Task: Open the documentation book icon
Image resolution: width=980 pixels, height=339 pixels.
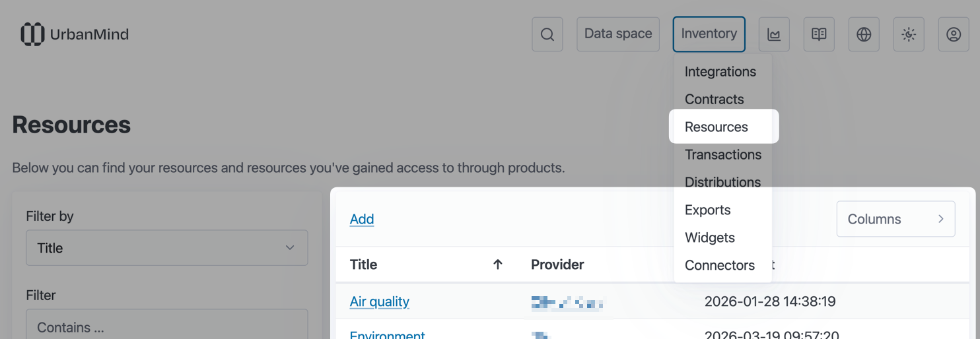Action: coord(819,34)
